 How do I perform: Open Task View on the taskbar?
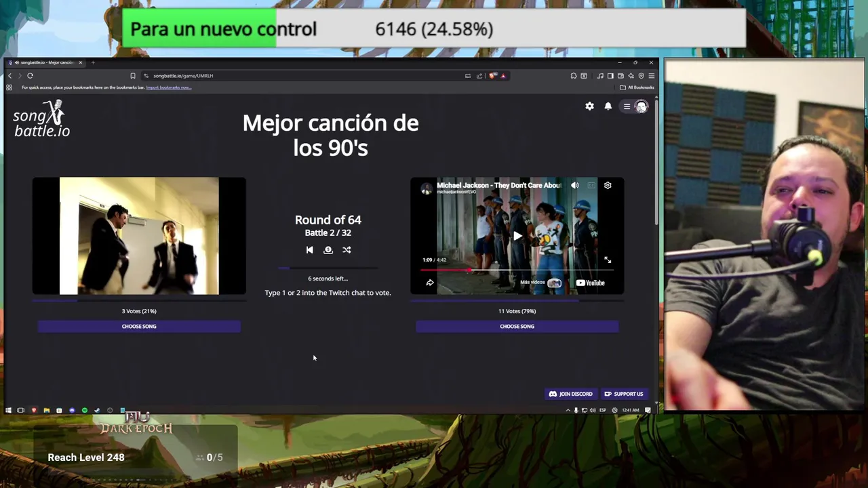pos(20,410)
